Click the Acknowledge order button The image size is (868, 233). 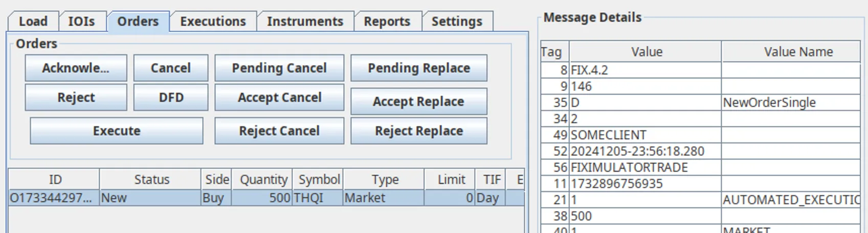coord(76,68)
